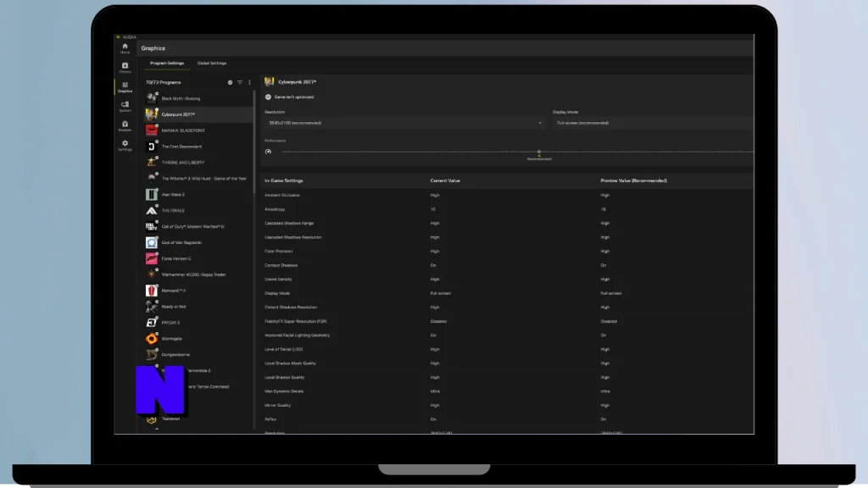868x488 pixels.
Task: Open the Settings gear in the sidebar
Action: [x=125, y=145]
